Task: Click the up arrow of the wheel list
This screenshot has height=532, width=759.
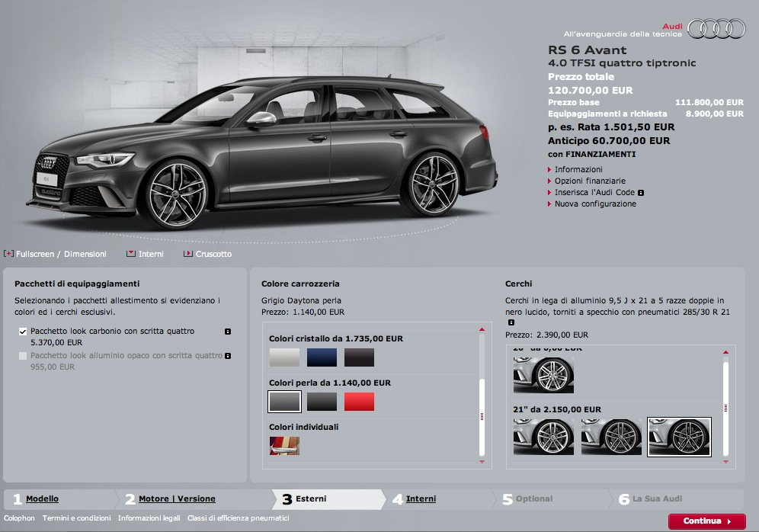Action: point(725,352)
